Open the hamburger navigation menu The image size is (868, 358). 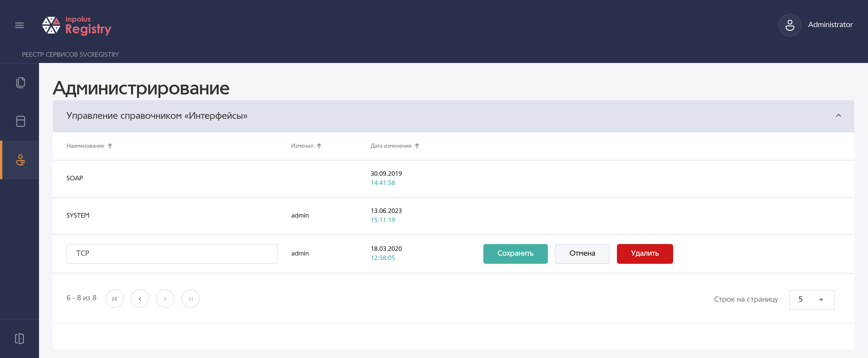click(20, 25)
